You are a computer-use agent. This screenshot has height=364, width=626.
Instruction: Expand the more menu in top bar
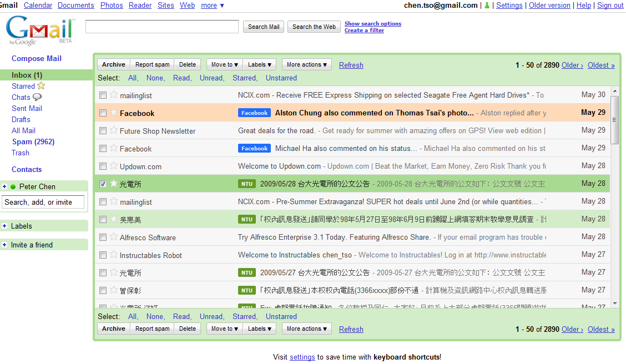coord(213,6)
